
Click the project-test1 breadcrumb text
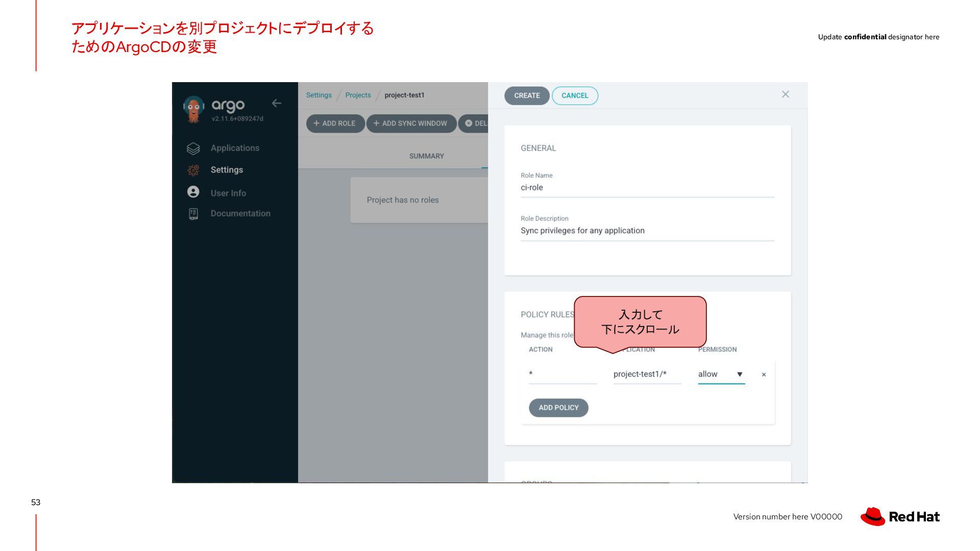(404, 95)
